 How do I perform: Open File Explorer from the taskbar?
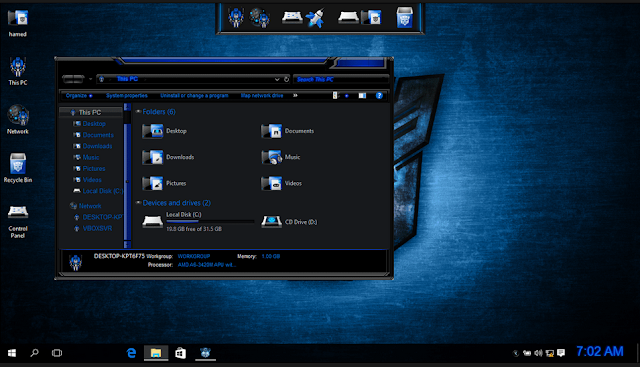(156, 353)
